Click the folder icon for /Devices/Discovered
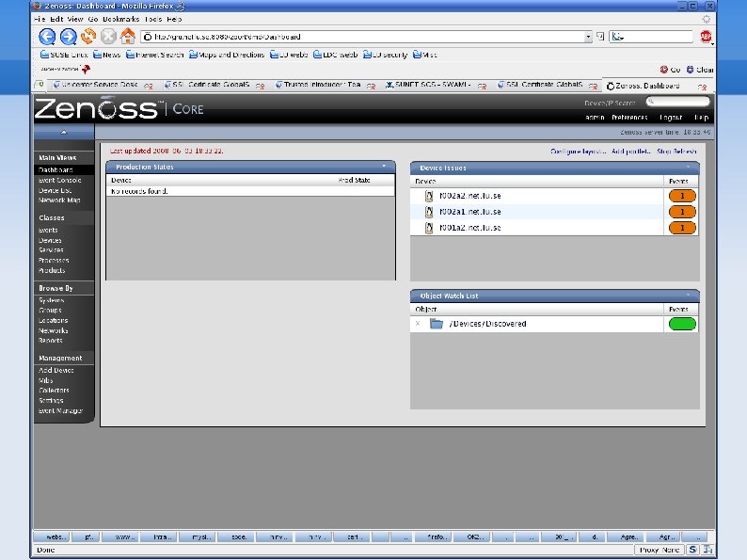747x560 pixels. point(436,324)
